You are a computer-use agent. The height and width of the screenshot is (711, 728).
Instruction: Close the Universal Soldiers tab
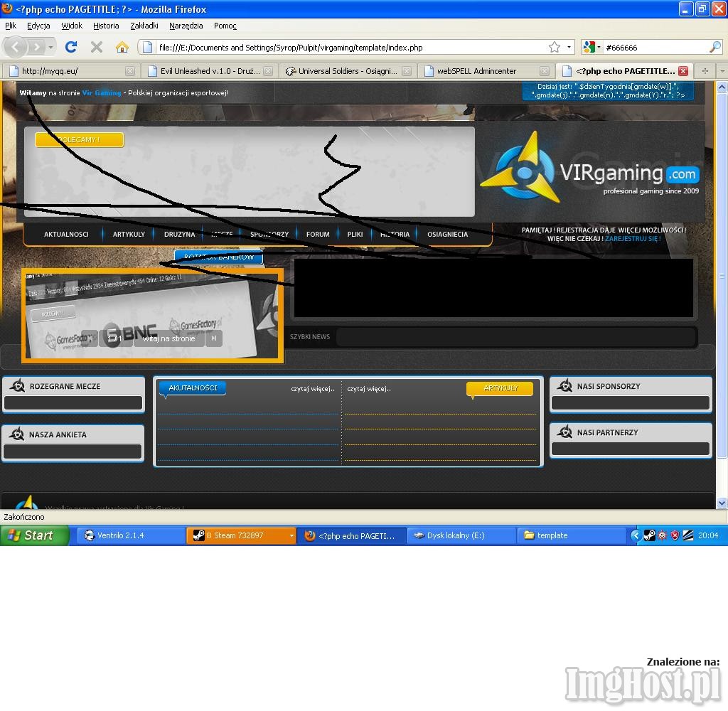click(x=406, y=71)
